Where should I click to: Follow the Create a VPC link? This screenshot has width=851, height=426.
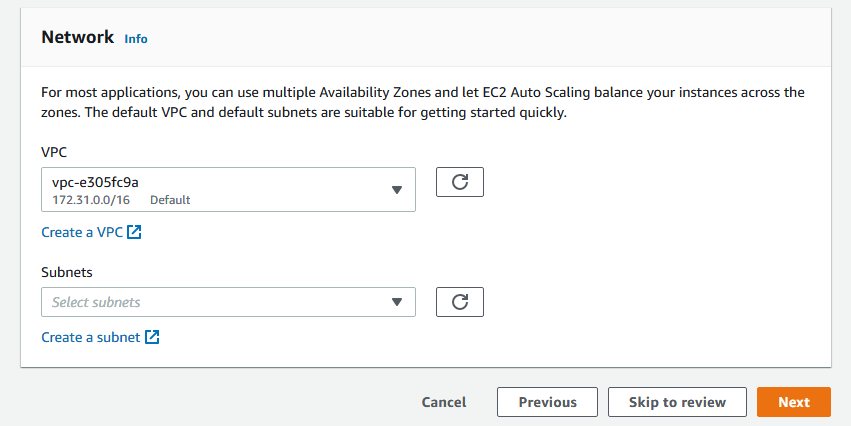82,232
